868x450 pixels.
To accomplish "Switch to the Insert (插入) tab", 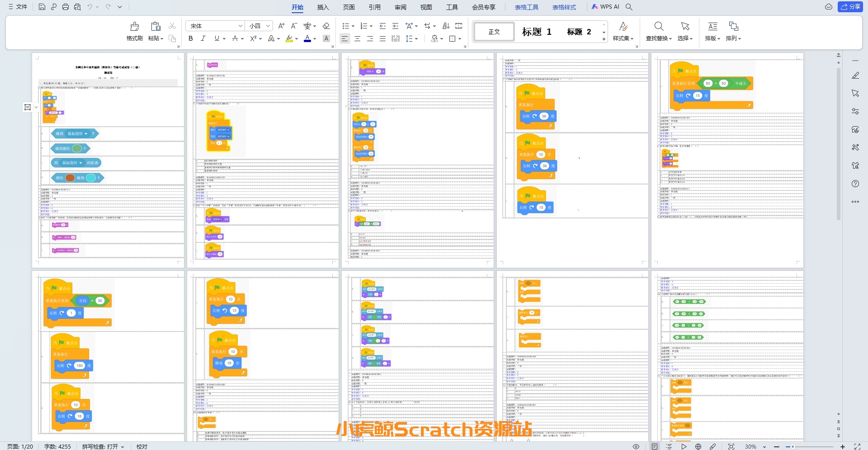I will click(323, 7).
